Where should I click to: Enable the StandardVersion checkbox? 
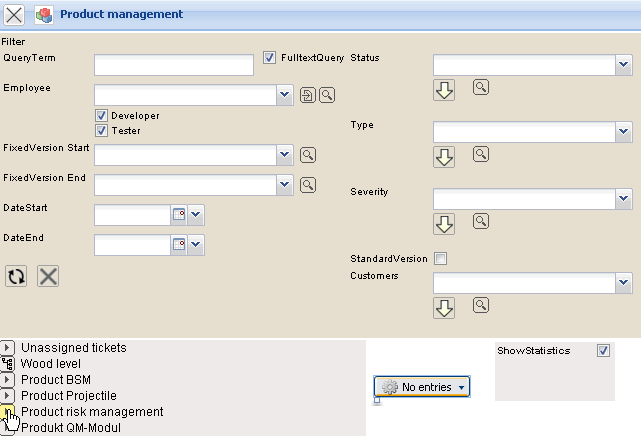[x=441, y=259]
